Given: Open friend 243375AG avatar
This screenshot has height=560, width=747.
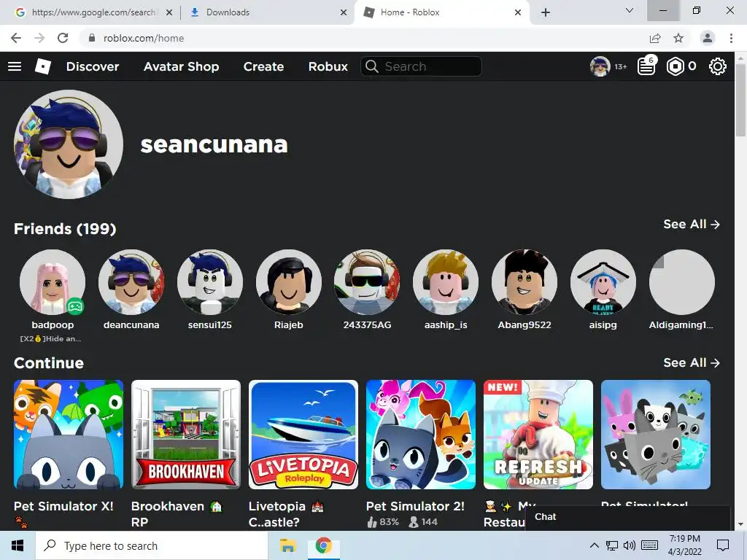Looking at the screenshot, I should [x=368, y=282].
